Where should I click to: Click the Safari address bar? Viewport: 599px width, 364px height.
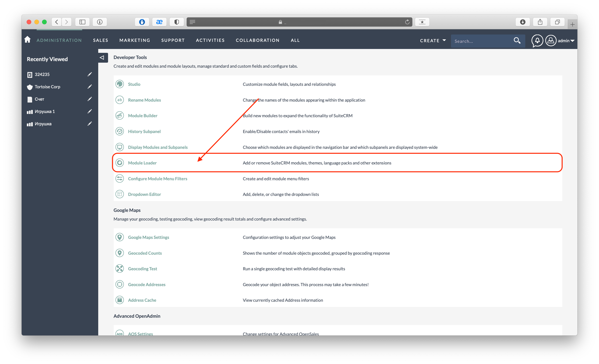point(299,22)
